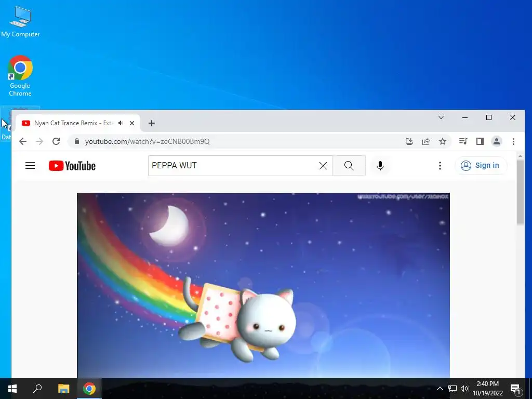This screenshot has width=532, height=399.
Task: Open the YouTube hamburger guide menu
Action: [x=30, y=166]
